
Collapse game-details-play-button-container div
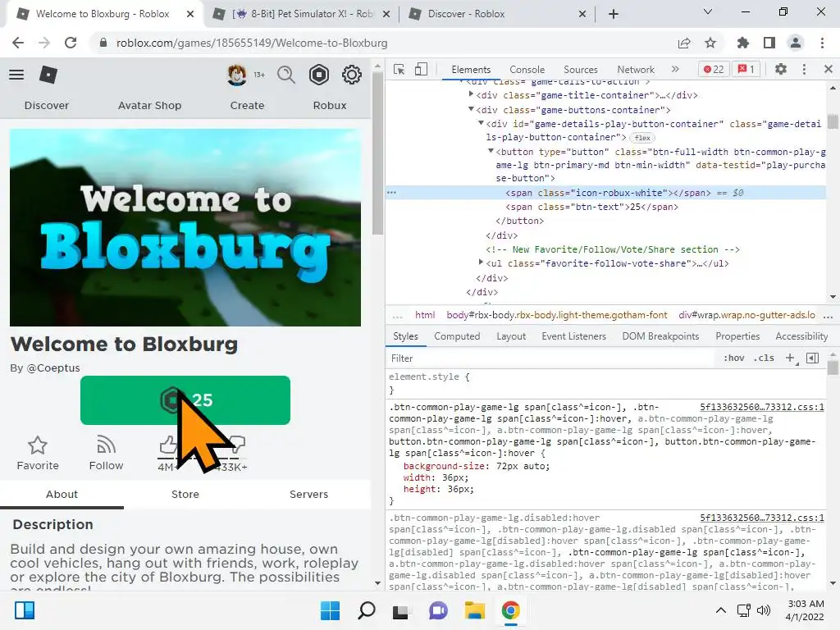pyautogui.click(x=481, y=123)
